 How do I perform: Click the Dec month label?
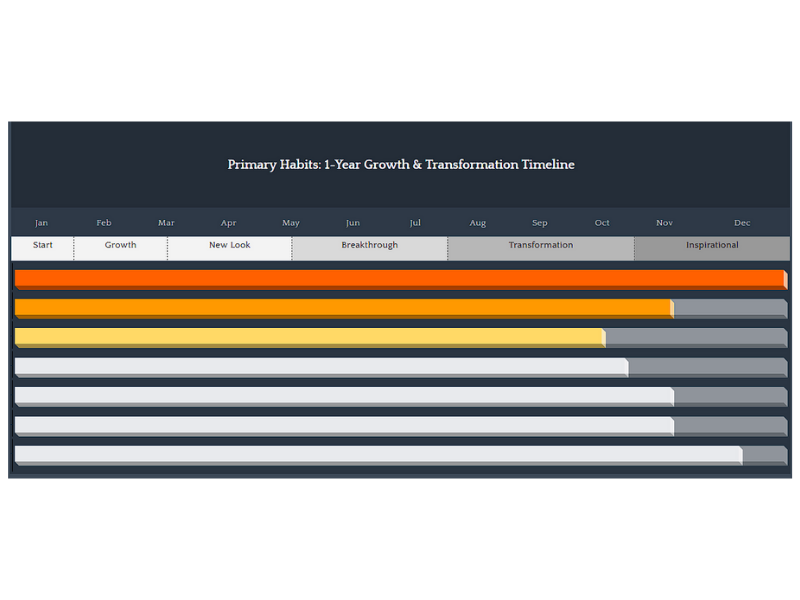point(742,223)
